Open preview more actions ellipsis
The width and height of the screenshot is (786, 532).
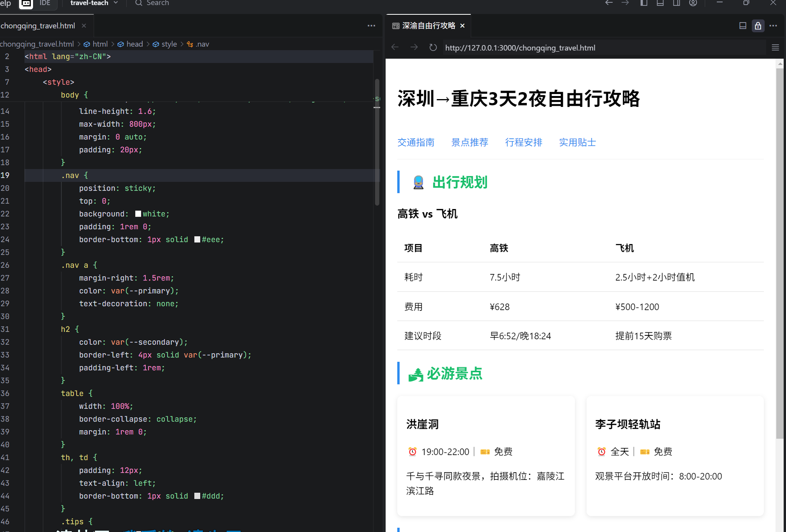pyautogui.click(x=773, y=26)
